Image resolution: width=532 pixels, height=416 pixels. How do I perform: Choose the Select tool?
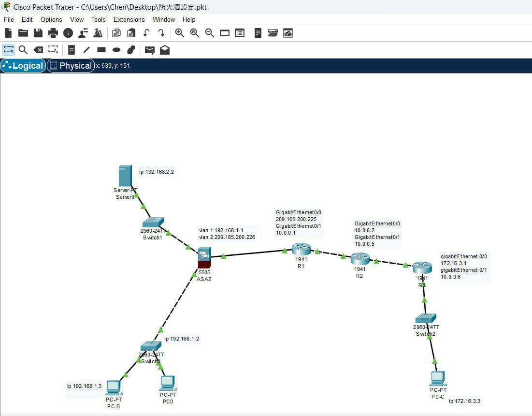[9, 49]
